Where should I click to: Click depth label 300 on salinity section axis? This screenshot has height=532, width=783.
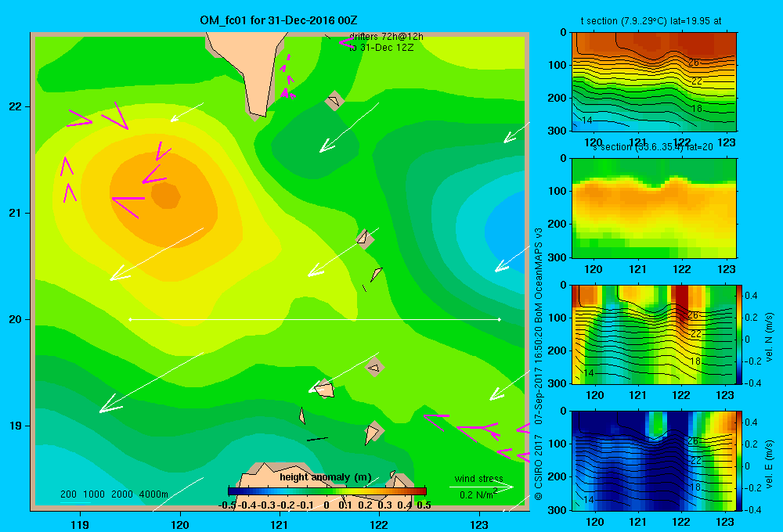pos(557,257)
